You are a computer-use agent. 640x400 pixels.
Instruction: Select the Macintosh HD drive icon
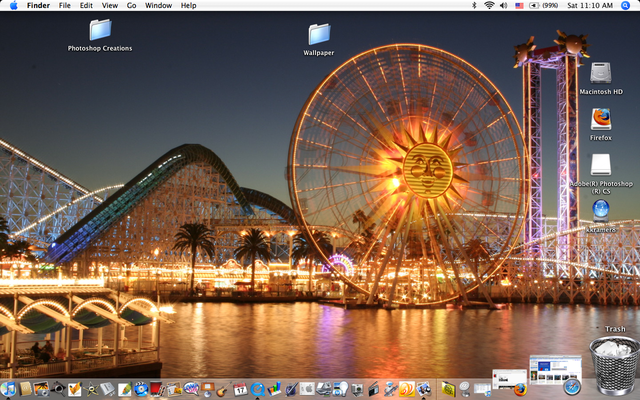click(x=601, y=73)
